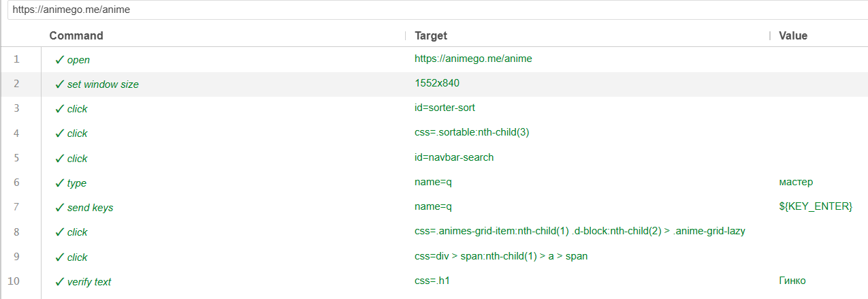Select the open command in row 1
Viewport: 868px width, 299px height.
click(x=78, y=60)
